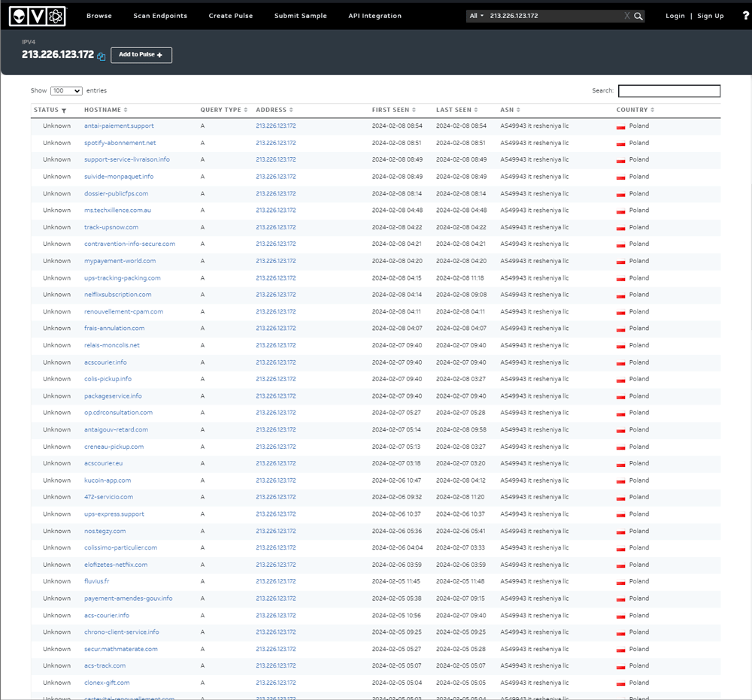Click the search magnifier icon
This screenshot has height=700, width=752.
[x=638, y=16]
